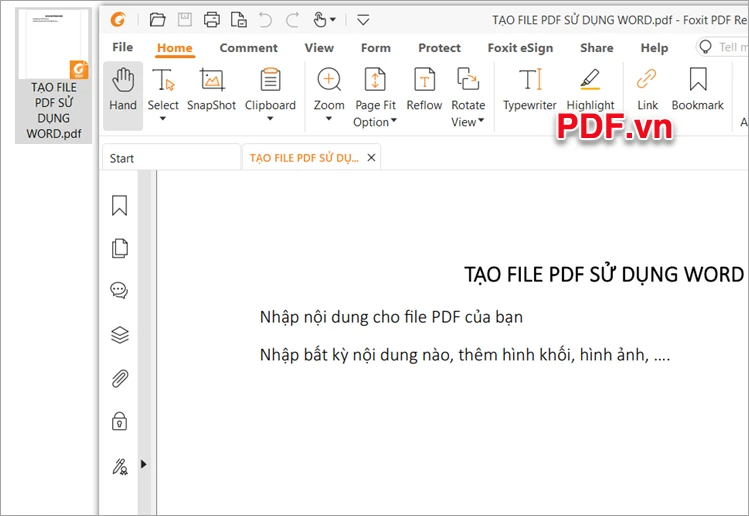Expand the Zoom dropdown arrow
The height and width of the screenshot is (516, 749).
coord(329,119)
